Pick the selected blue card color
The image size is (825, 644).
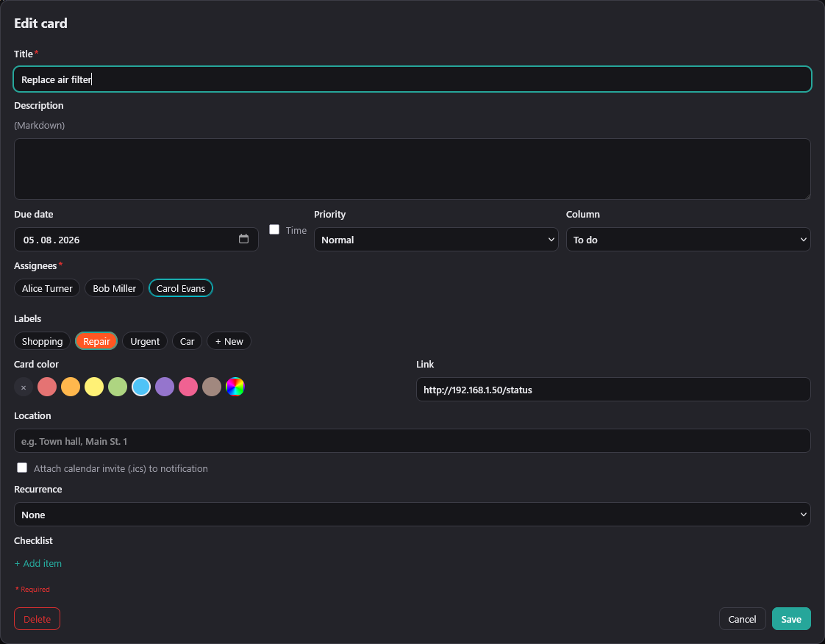click(141, 387)
